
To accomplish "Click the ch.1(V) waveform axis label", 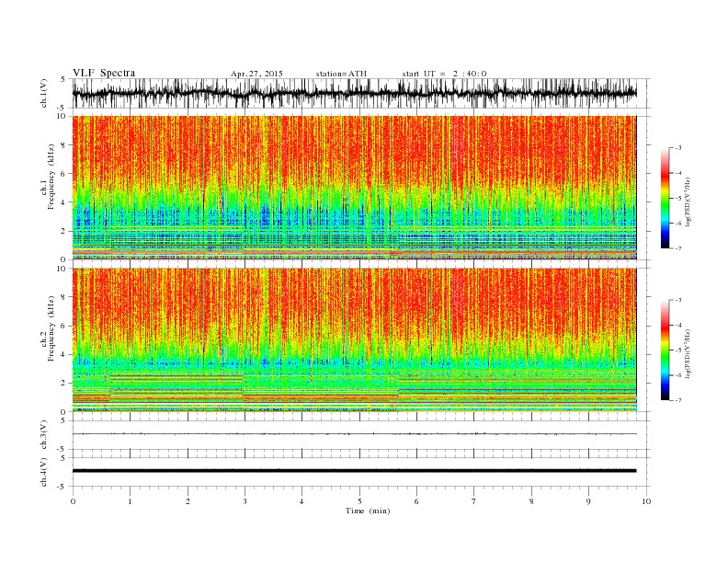I will tap(44, 93).
